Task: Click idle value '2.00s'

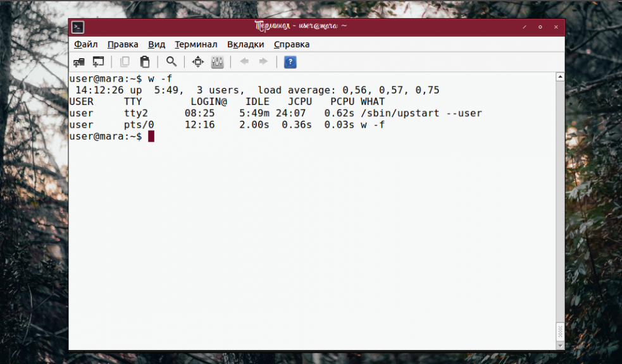Action: pos(254,124)
